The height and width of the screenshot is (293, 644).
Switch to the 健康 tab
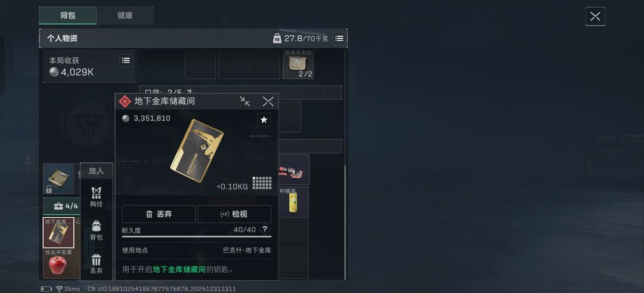(x=125, y=16)
